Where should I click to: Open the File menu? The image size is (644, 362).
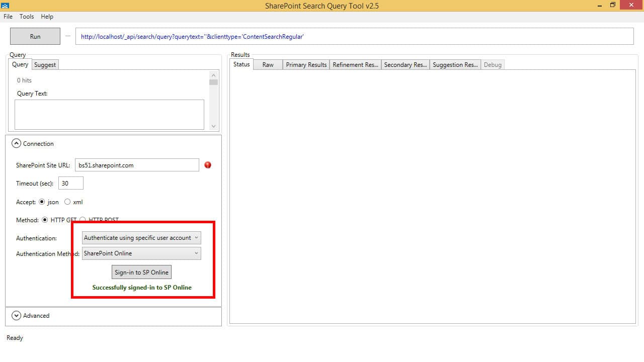pyautogui.click(x=8, y=17)
